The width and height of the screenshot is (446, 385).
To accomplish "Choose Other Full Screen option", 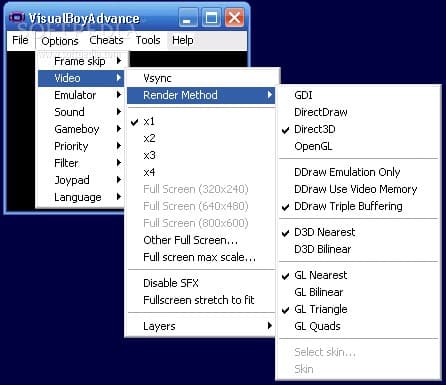I will point(201,240).
